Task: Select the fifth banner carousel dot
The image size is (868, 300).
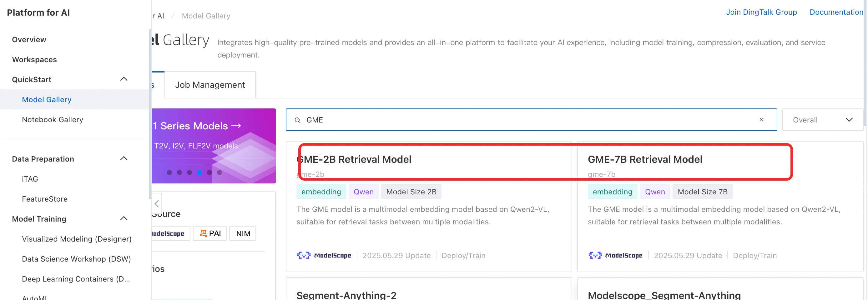Action: click(x=209, y=173)
